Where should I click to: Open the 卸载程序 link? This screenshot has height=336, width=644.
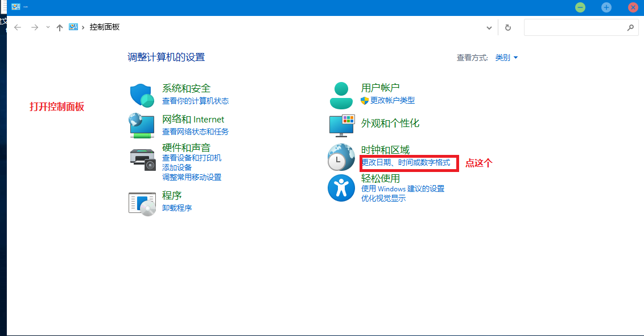[177, 208]
